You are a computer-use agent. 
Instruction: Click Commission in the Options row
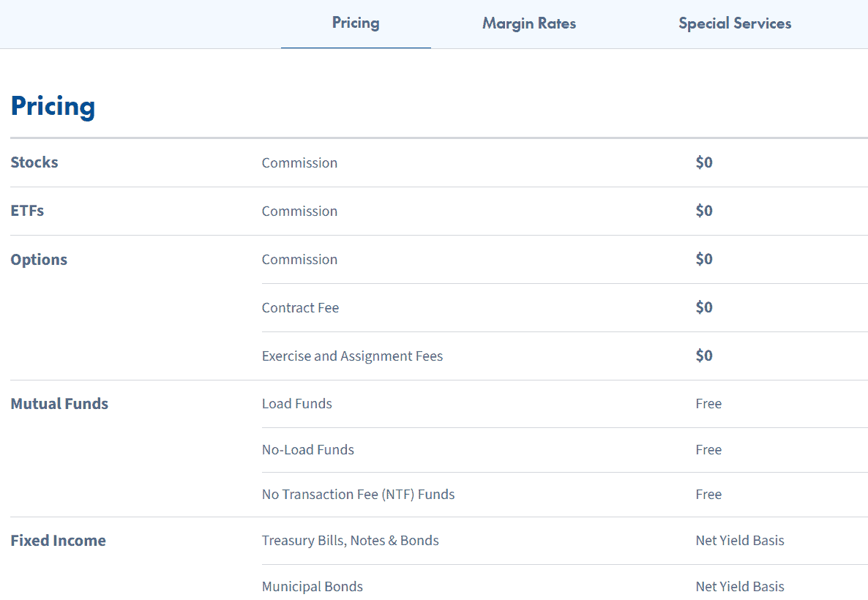[x=299, y=259]
